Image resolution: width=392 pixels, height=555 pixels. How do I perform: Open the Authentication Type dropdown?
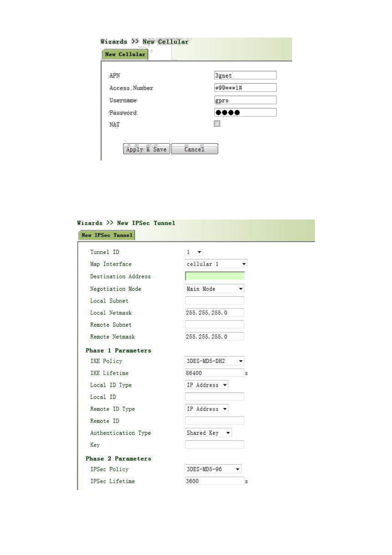(208, 433)
